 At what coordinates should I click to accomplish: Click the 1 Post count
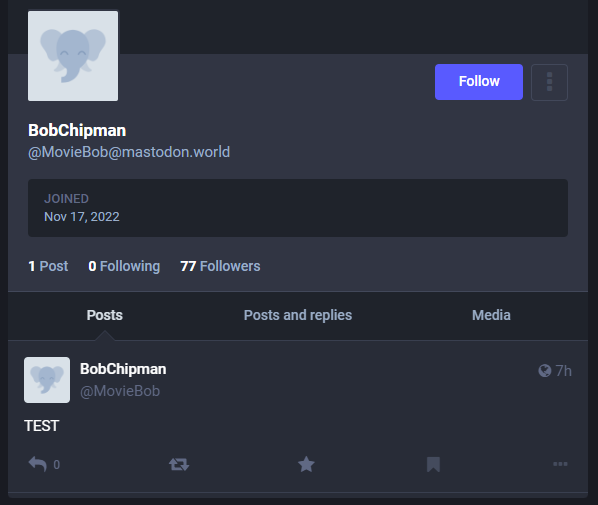point(48,266)
